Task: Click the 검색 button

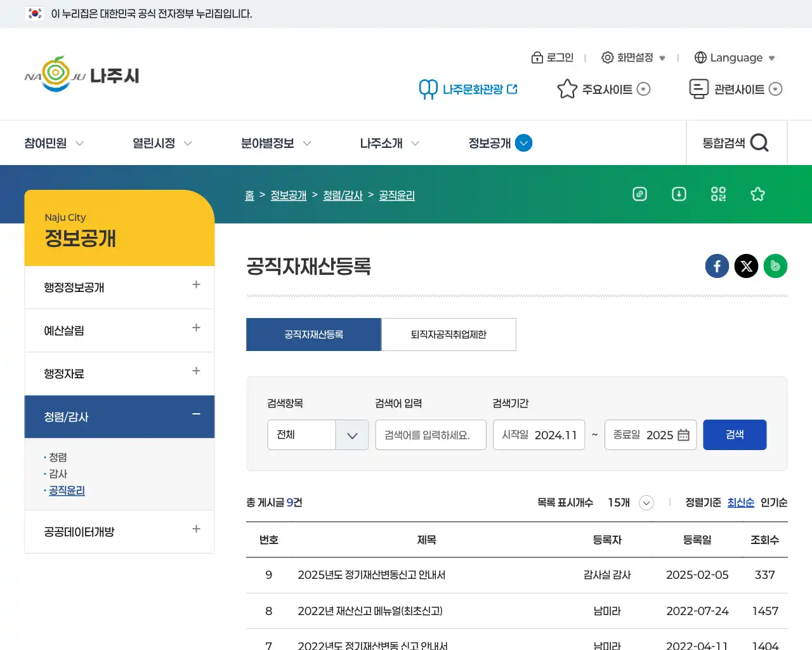Action: 735,435
